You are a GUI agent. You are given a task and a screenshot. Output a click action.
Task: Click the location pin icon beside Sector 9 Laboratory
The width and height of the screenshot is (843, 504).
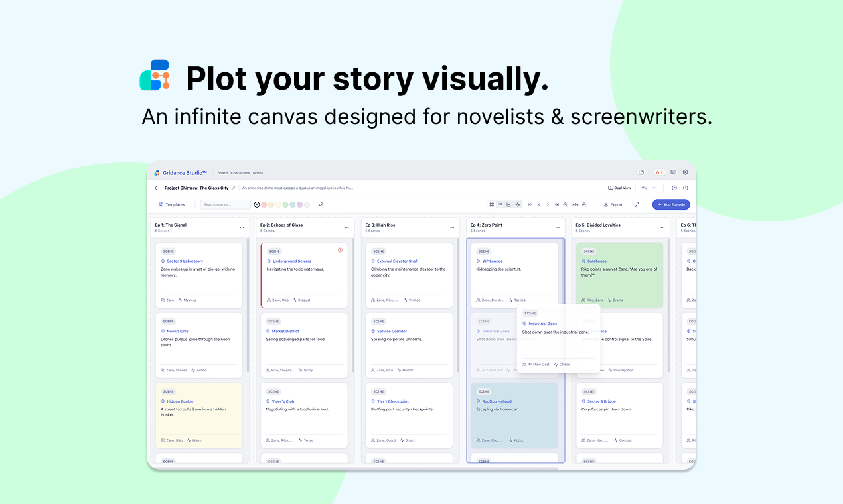(x=163, y=261)
